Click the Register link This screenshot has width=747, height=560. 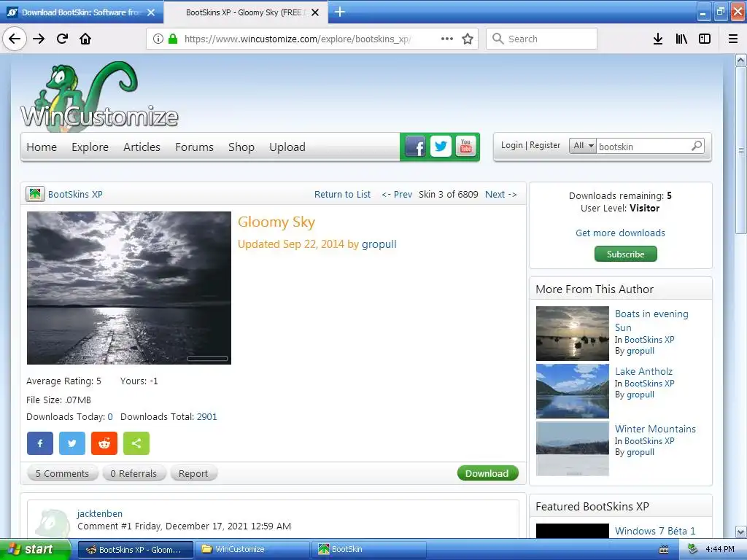point(545,145)
